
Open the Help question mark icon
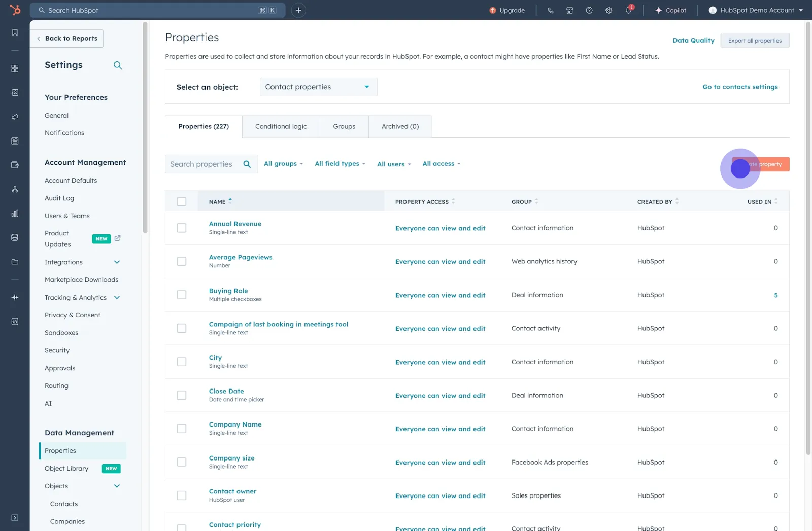(x=589, y=10)
